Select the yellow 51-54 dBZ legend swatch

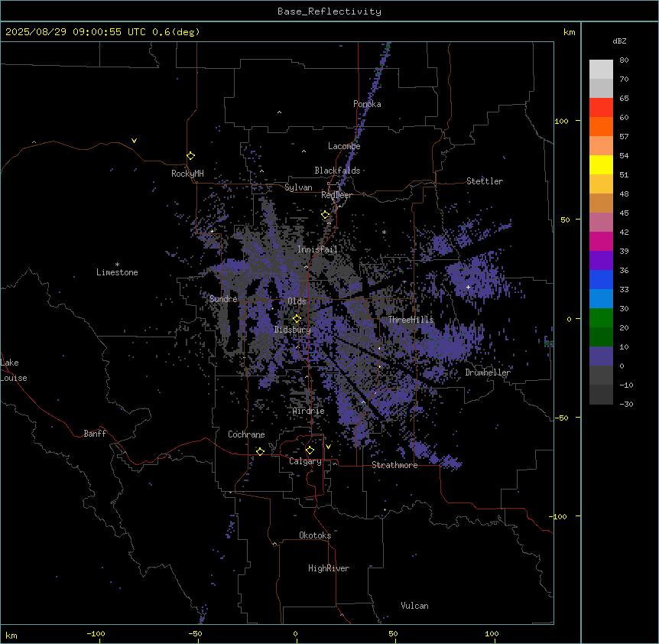[x=601, y=164]
